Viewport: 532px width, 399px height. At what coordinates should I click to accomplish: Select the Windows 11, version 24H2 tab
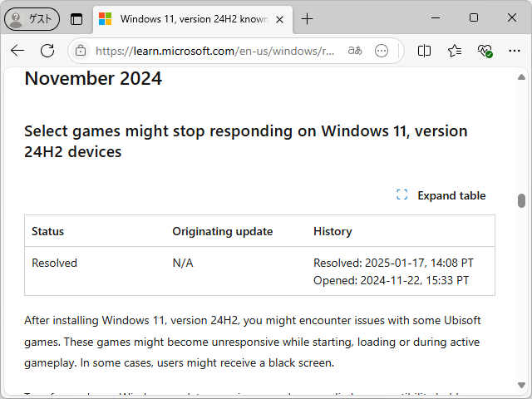[192, 19]
